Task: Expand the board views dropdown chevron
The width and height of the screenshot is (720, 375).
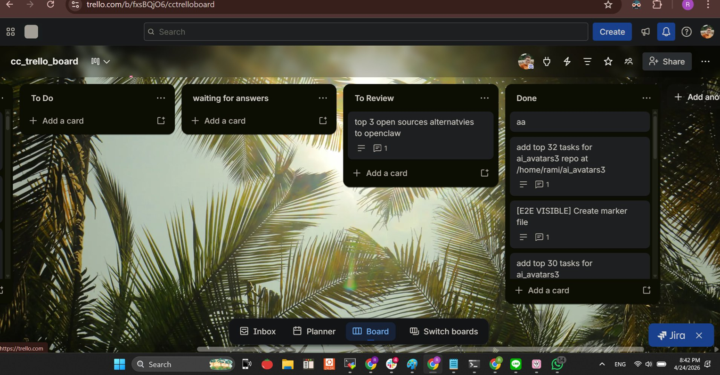Action: pos(107,62)
